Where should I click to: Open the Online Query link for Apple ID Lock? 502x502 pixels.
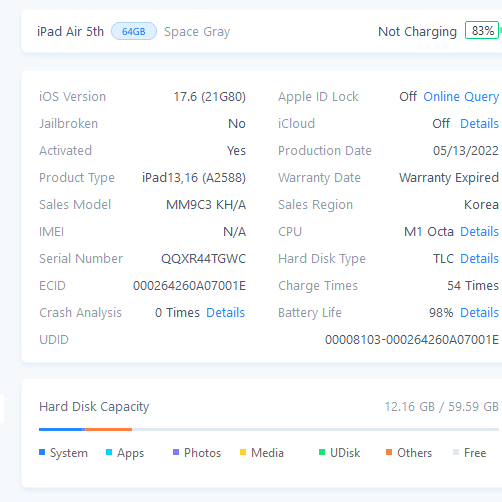[x=461, y=97]
